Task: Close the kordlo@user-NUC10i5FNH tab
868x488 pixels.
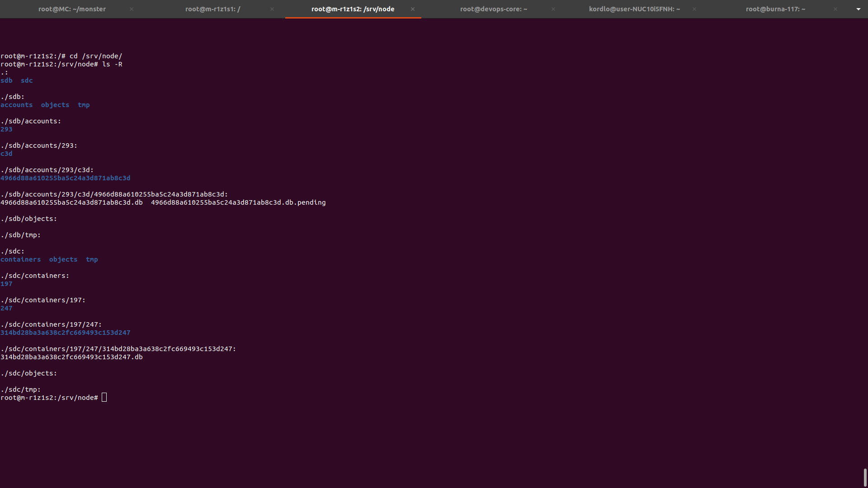Action: coord(694,9)
